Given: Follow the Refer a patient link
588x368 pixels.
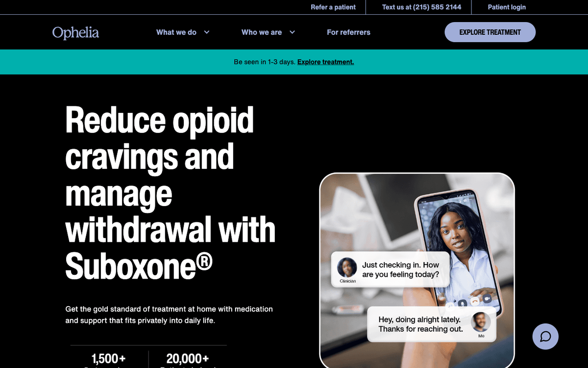Looking at the screenshot, I should tap(333, 7).
